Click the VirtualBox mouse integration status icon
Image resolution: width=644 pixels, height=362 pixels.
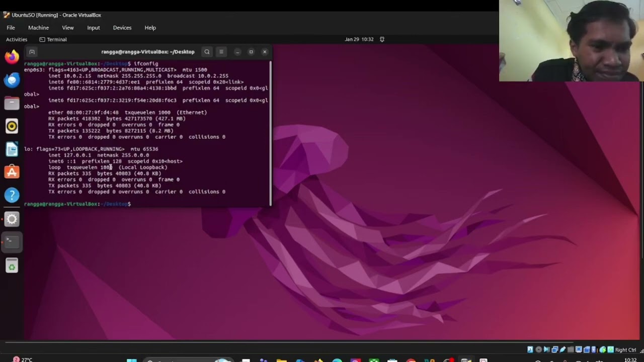coord(602,349)
